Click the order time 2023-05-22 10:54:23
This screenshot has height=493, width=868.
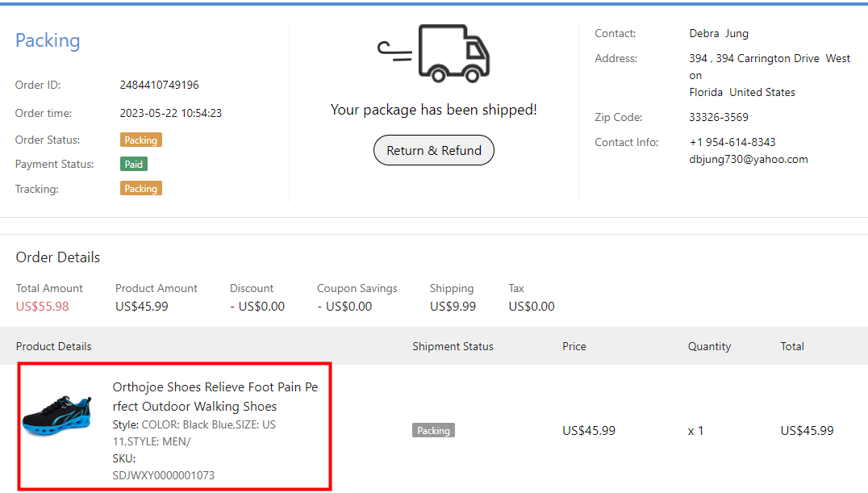[x=171, y=113]
